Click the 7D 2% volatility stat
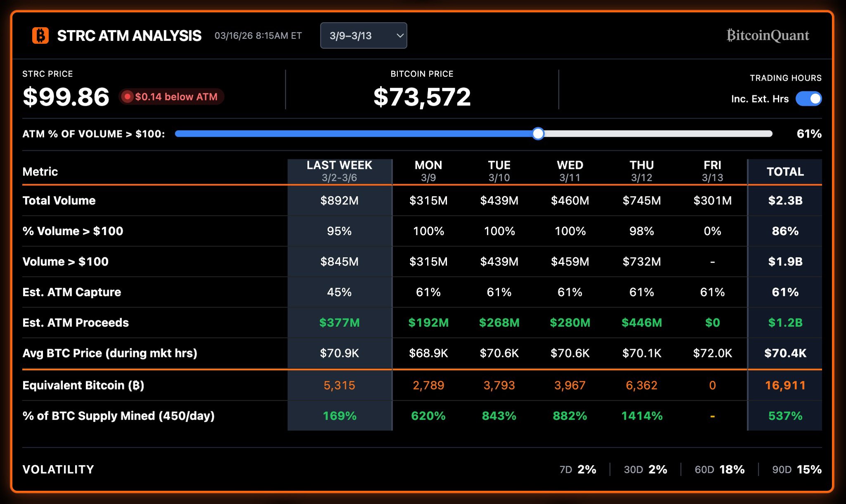Viewport: 846px width, 504px height. pos(577,469)
